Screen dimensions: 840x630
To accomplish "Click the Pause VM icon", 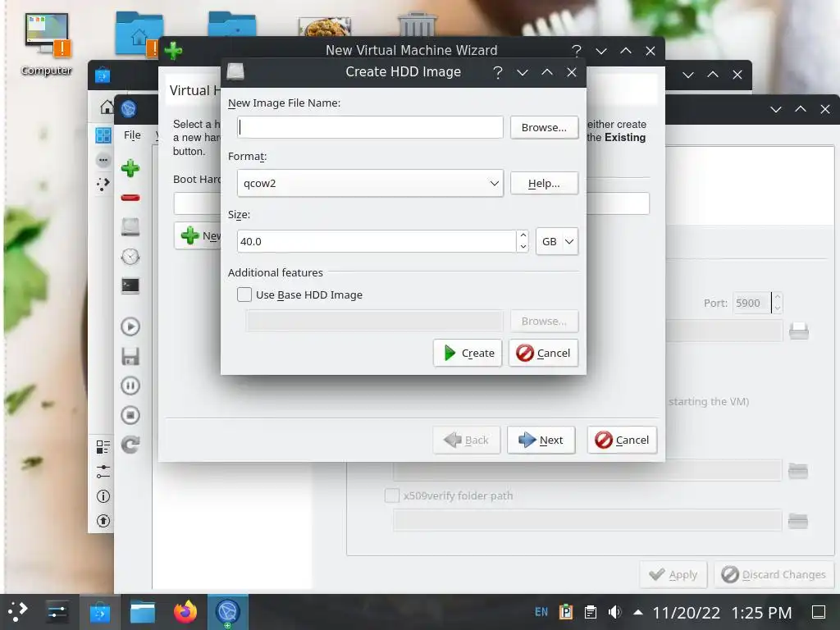I will pos(130,386).
